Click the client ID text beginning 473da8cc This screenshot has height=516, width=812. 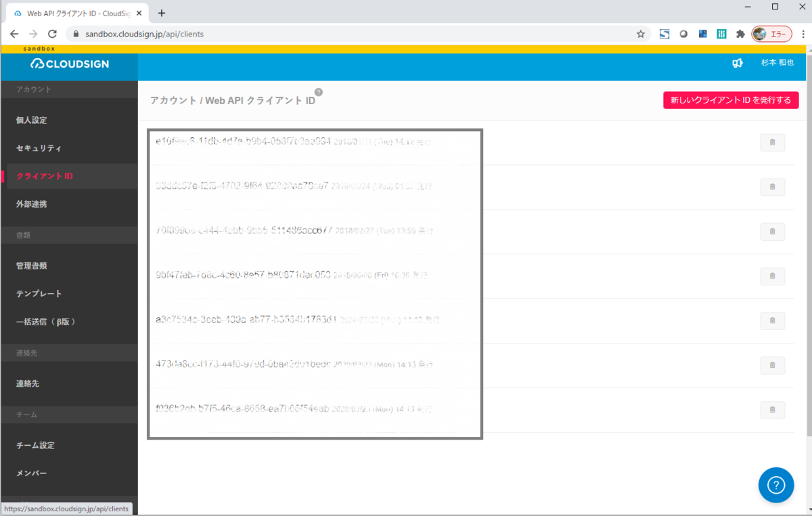pos(243,364)
